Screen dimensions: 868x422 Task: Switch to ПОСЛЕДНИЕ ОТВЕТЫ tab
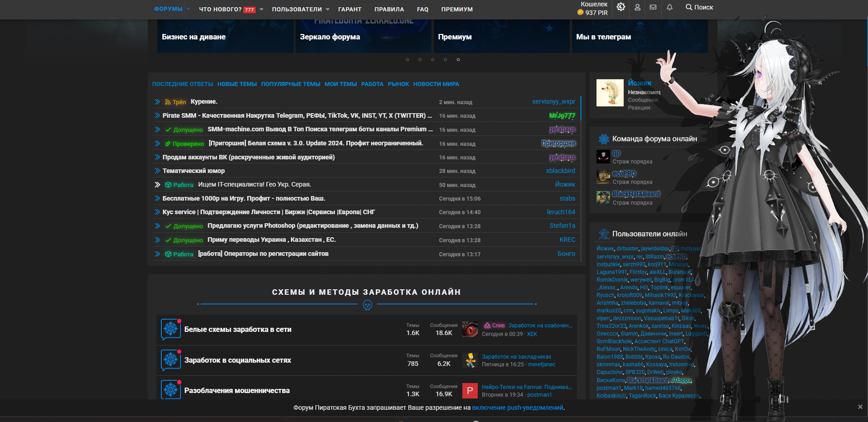(x=183, y=84)
